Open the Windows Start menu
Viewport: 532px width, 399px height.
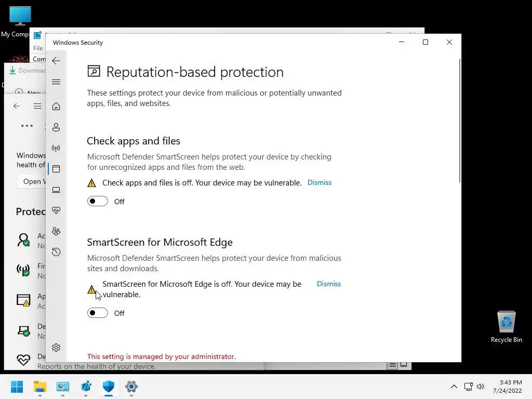click(17, 387)
